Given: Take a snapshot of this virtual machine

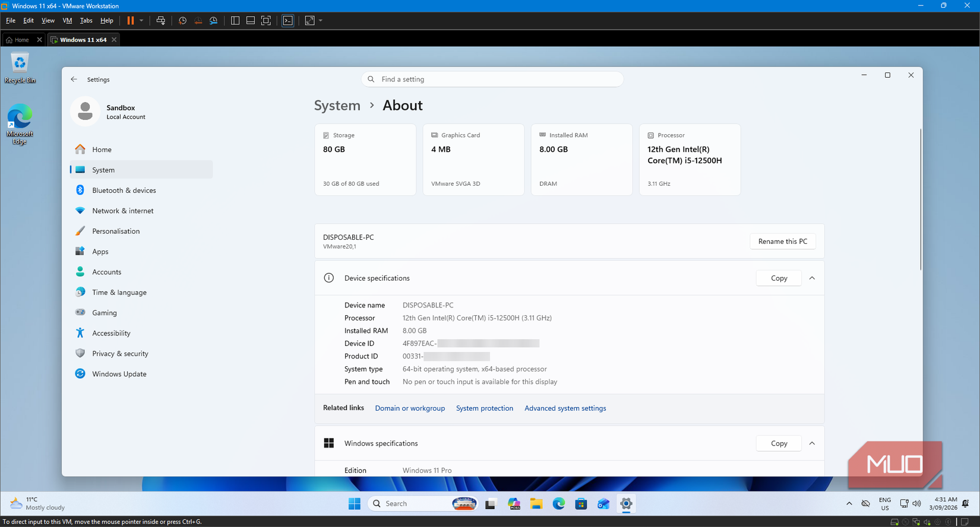Looking at the screenshot, I should coord(182,21).
